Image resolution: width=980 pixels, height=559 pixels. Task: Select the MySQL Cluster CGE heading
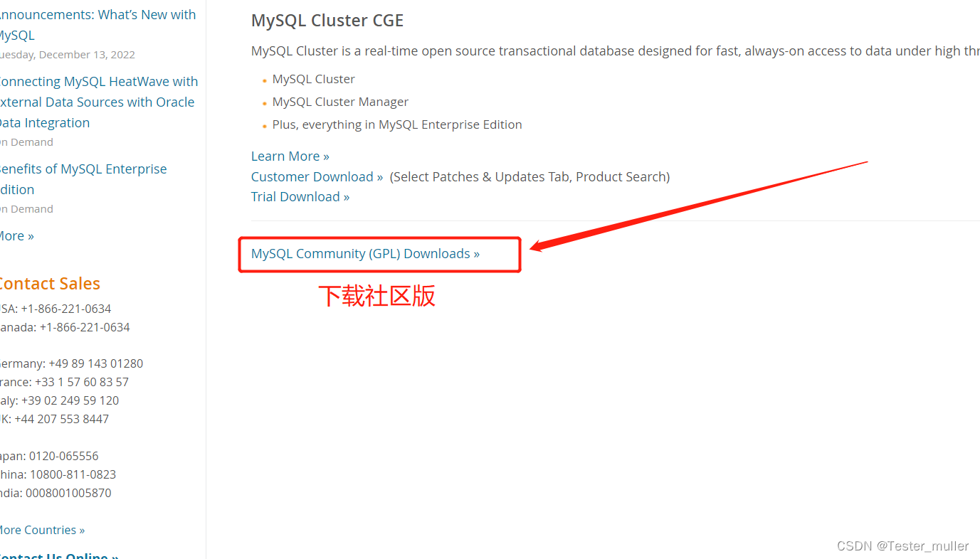pyautogui.click(x=327, y=21)
